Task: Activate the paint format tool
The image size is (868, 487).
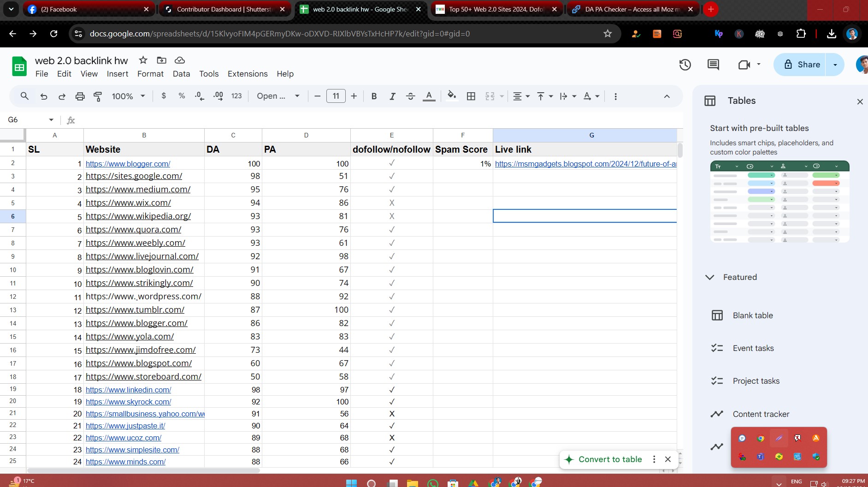Action: 98,96
